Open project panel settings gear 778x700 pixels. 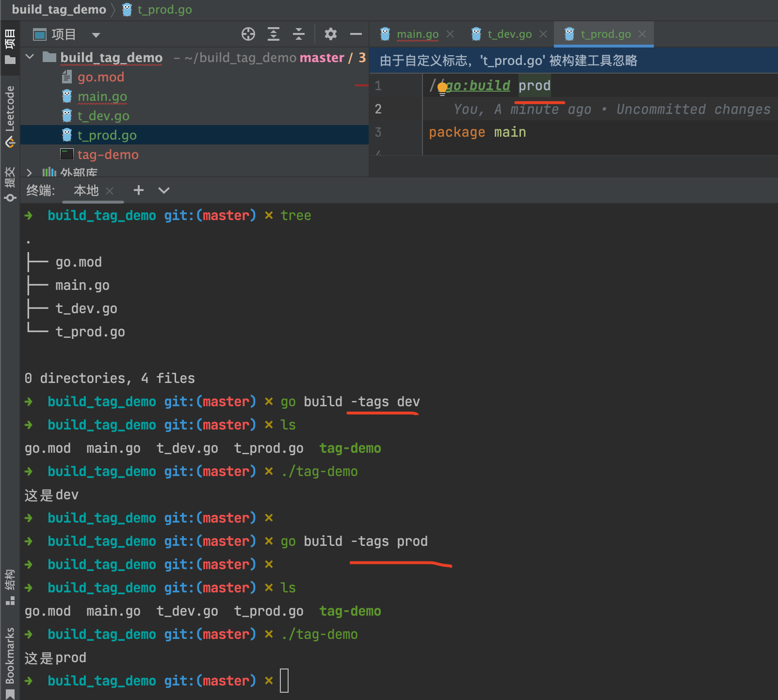(330, 34)
